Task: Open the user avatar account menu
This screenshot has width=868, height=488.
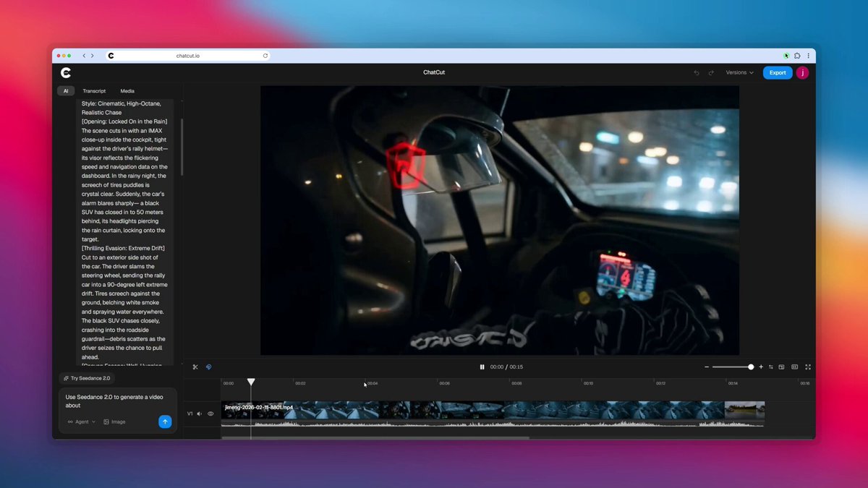Action: pos(802,73)
